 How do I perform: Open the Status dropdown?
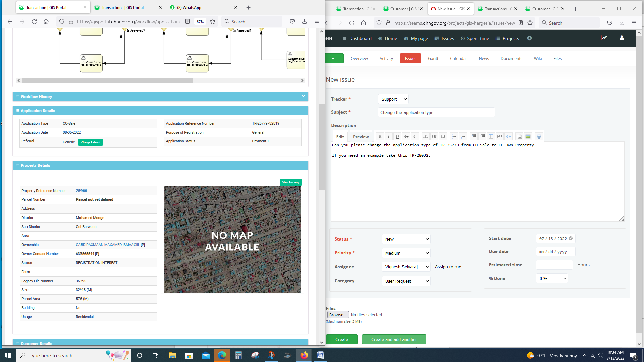click(406, 239)
